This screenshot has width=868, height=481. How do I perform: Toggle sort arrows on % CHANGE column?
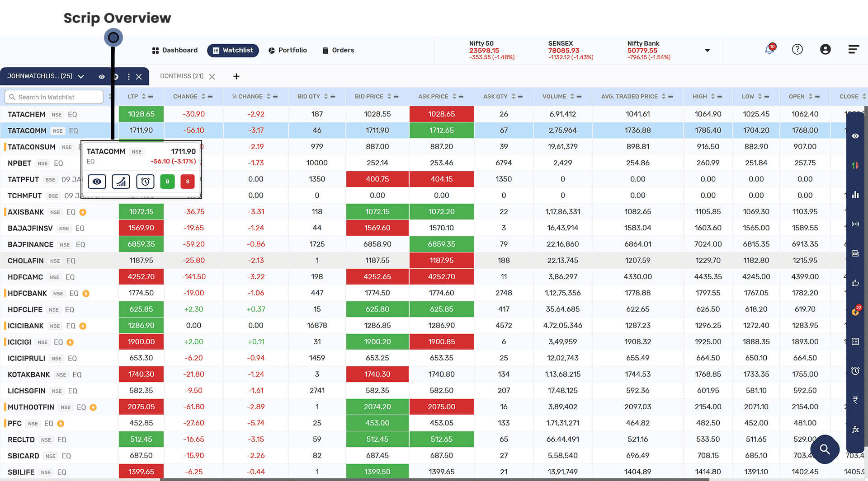tap(269, 97)
